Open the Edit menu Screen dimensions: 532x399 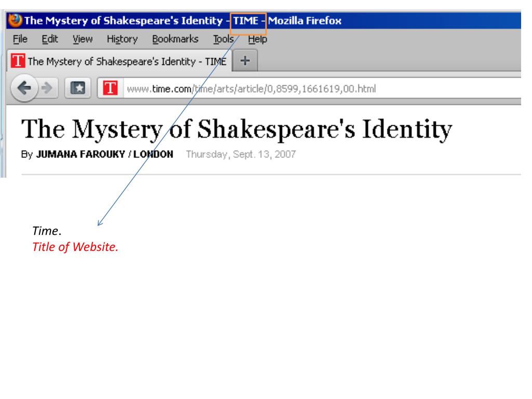coord(50,39)
